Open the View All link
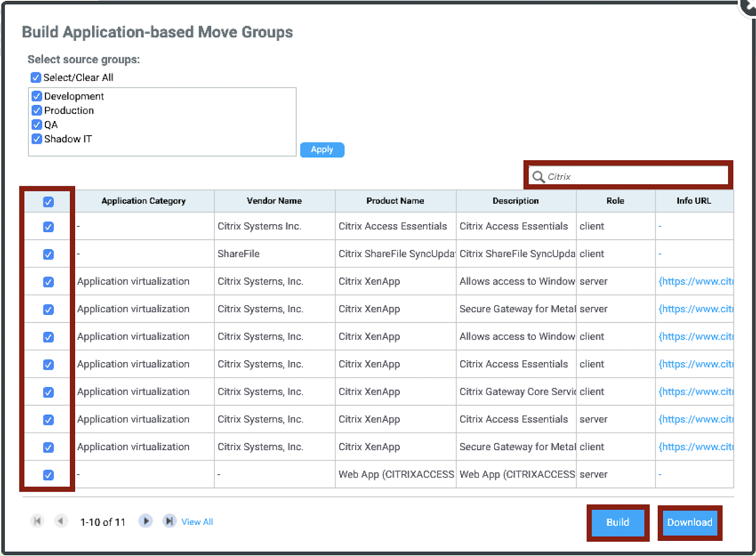Image resolution: width=756 pixels, height=556 pixels. point(197,522)
